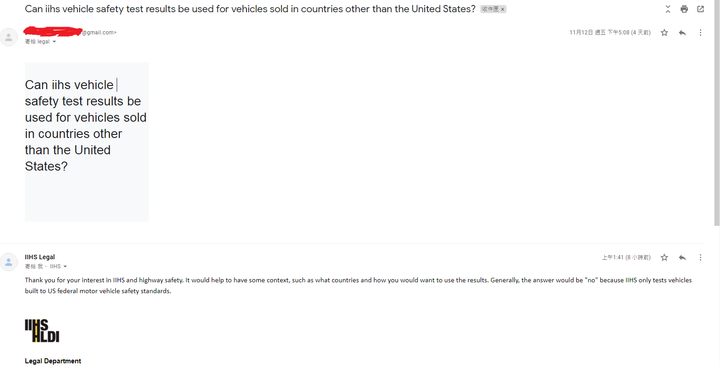Image resolution: width=720 pixels, height=366 pixels.
Task: Print the entire email conversation
Action: click(x=684, y=9)
